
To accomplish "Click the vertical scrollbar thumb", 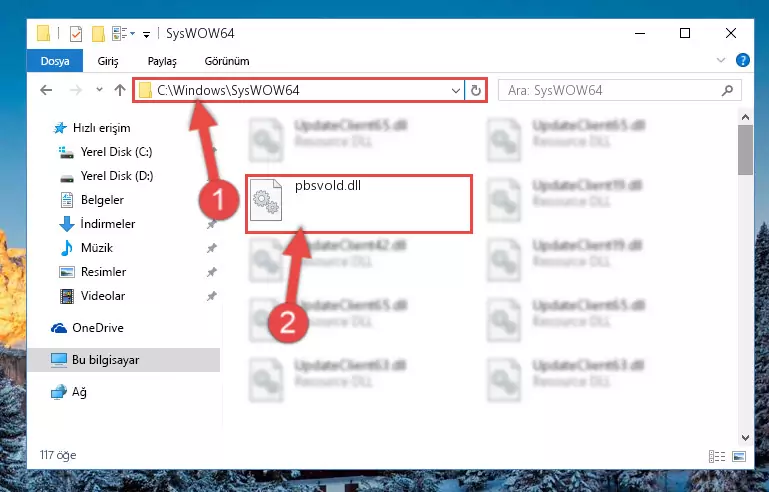I will click(745, 150).
